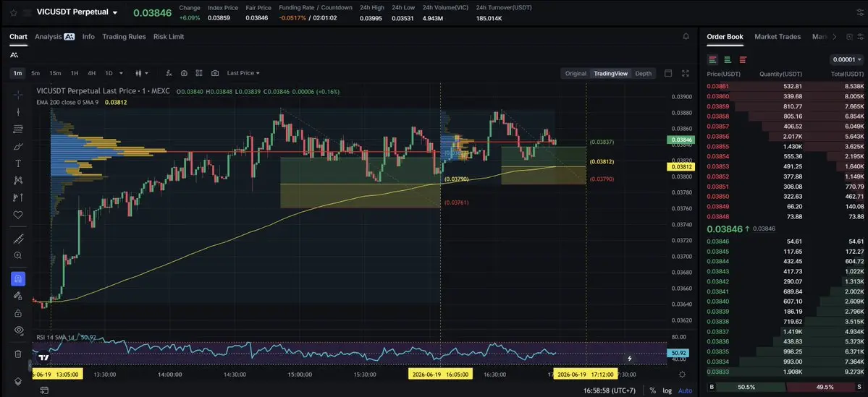Expand more timeframes dropdown arrow
Screen dimensions: 868x397
(x=121, y=73)
